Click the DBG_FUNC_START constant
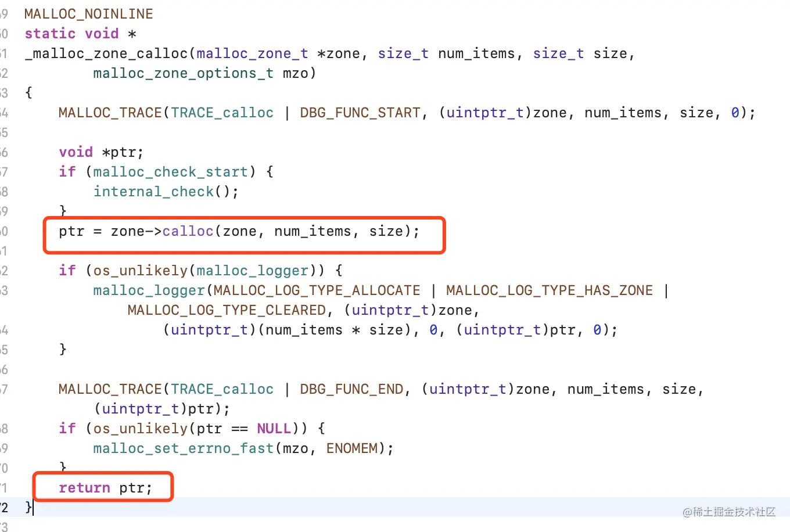The height and width of the screenshot is (532, 790). pos(360,113)
